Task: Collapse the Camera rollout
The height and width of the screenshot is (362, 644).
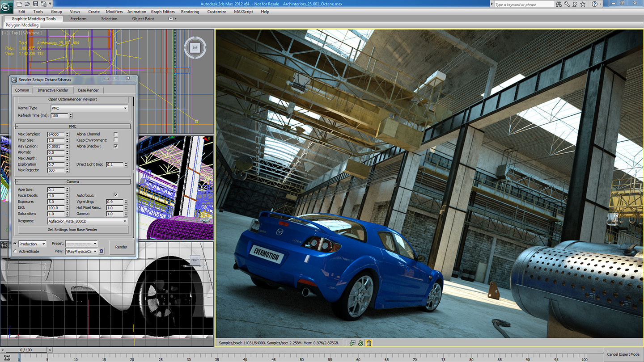Action: pyautogui.click(x=73, y=182)
